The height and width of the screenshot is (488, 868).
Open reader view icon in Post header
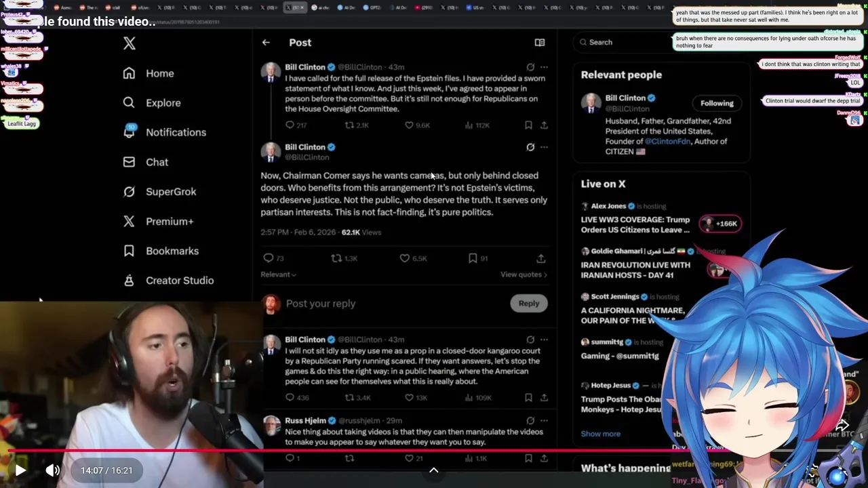click(x=540, y=42)
